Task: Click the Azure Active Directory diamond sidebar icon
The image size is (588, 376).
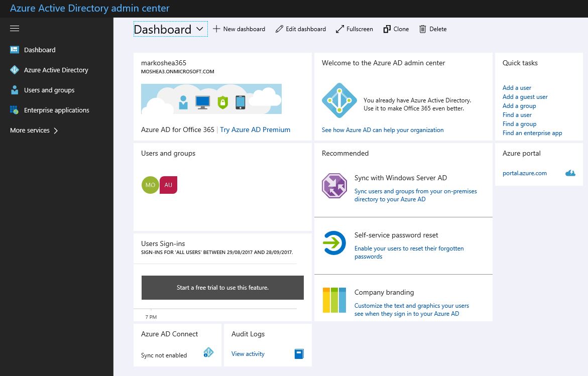Action: (15, 70)
